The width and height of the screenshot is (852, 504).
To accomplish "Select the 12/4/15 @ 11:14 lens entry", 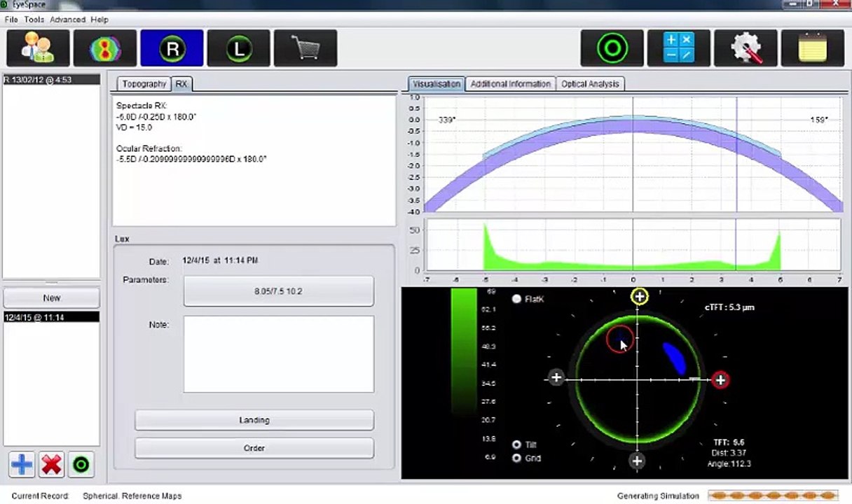I will click(x=52, y=317).
